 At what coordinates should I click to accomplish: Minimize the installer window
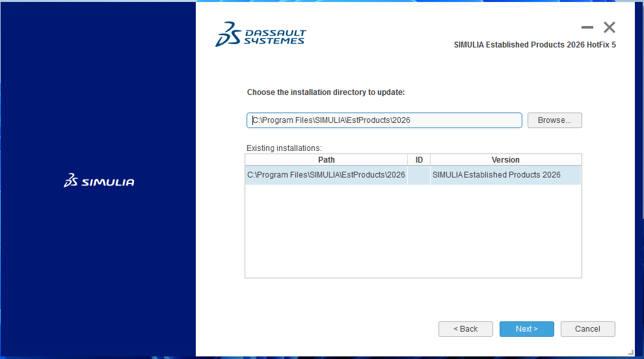pyautogui.click(x=587, y=27)
